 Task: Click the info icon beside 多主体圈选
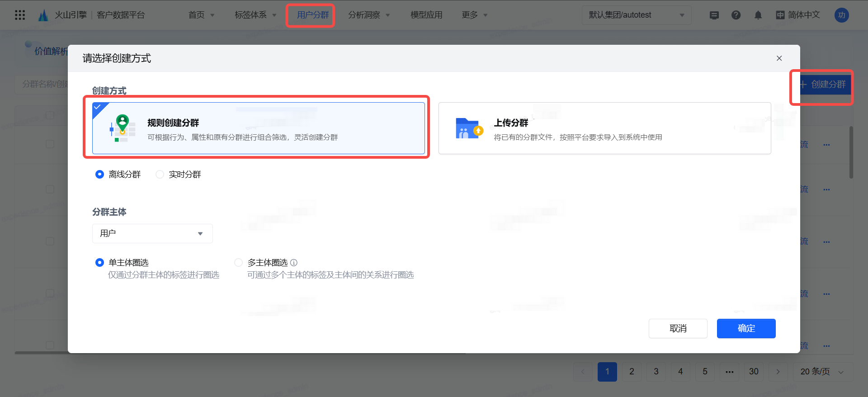[294, 263]
